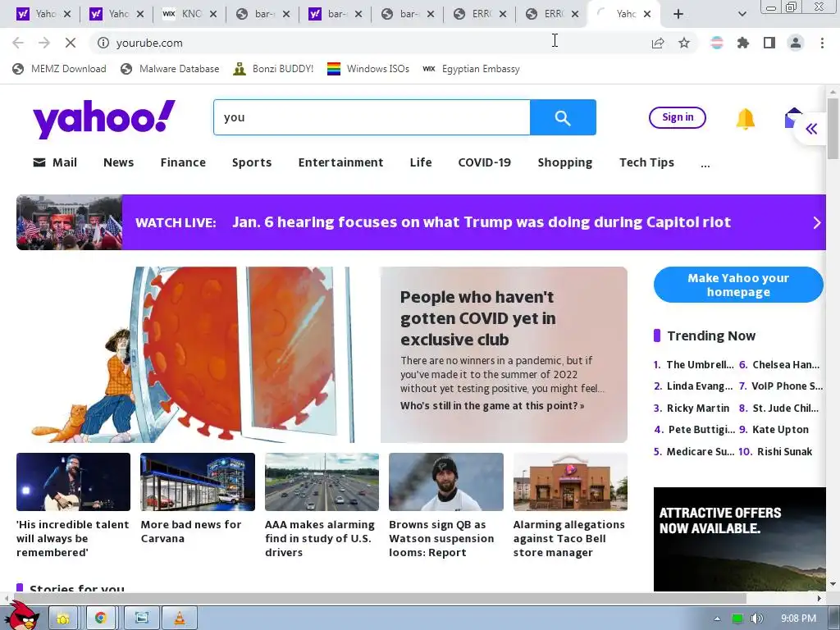Switch to the KNO Wix tab
The image size is (840, 630).
pos(189,14)
